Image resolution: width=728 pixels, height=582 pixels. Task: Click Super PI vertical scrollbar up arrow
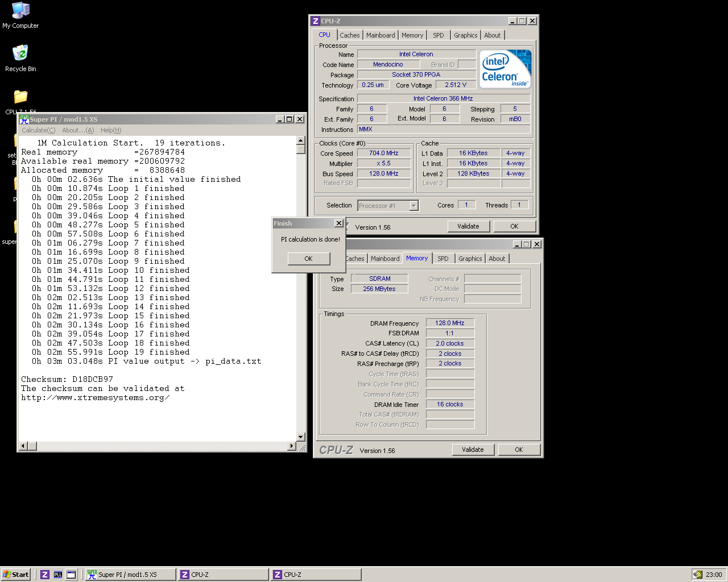[301, 140]
